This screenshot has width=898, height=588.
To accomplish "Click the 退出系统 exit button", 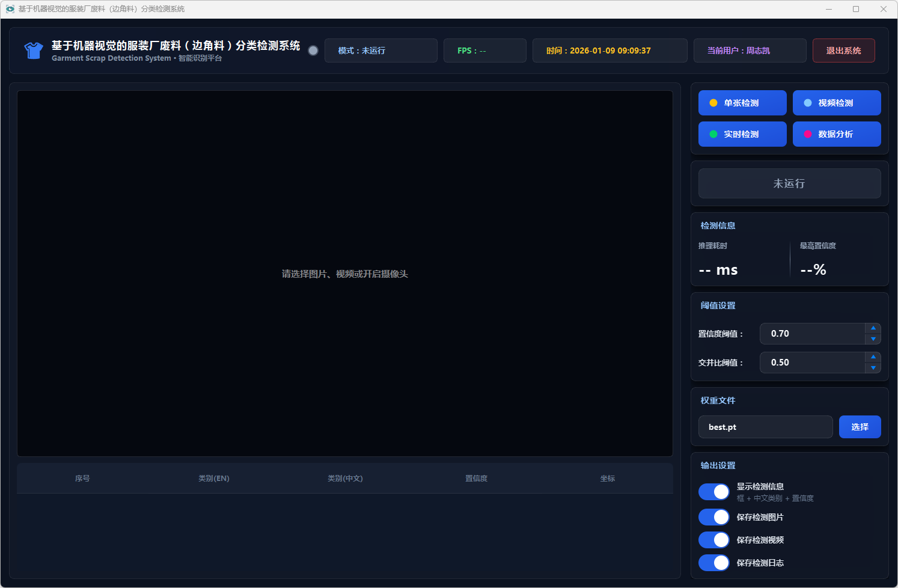I will pos(843,51).
